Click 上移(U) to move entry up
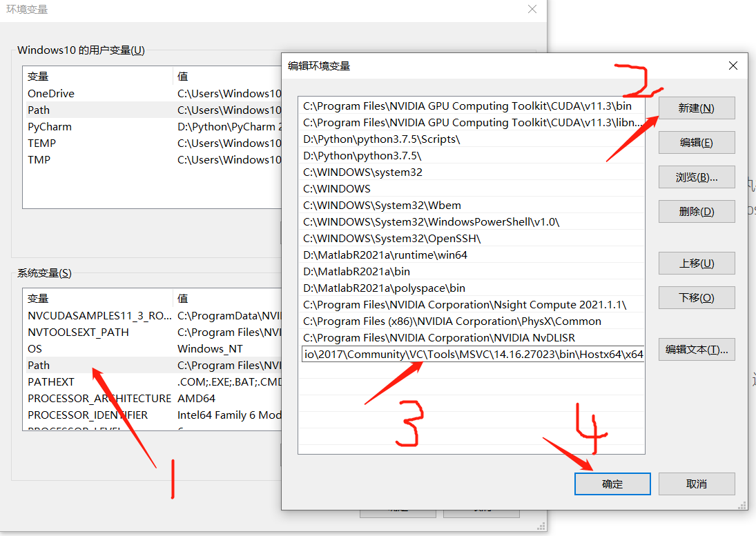This screenshot has height=536, width=756. 696,263
